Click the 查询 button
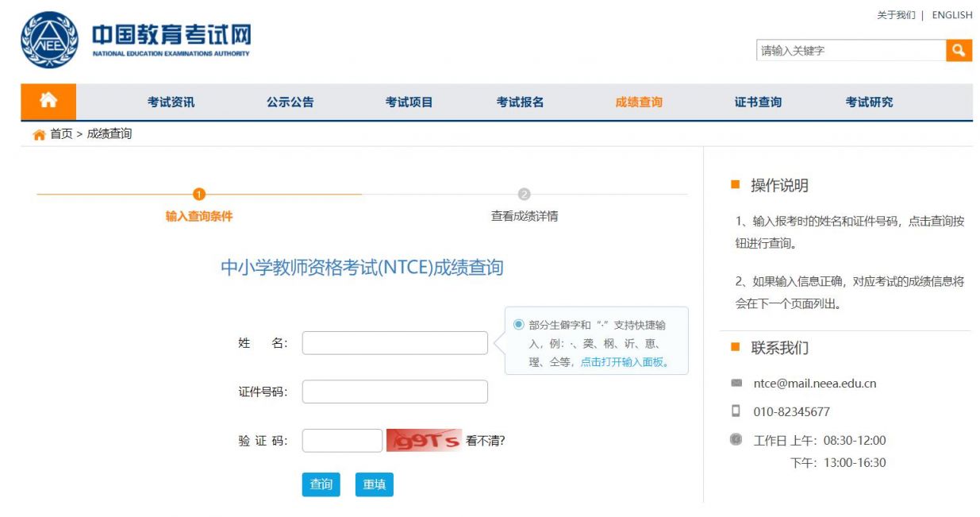Viewport: 980px width, 517px height. click(x=321, y=484)
